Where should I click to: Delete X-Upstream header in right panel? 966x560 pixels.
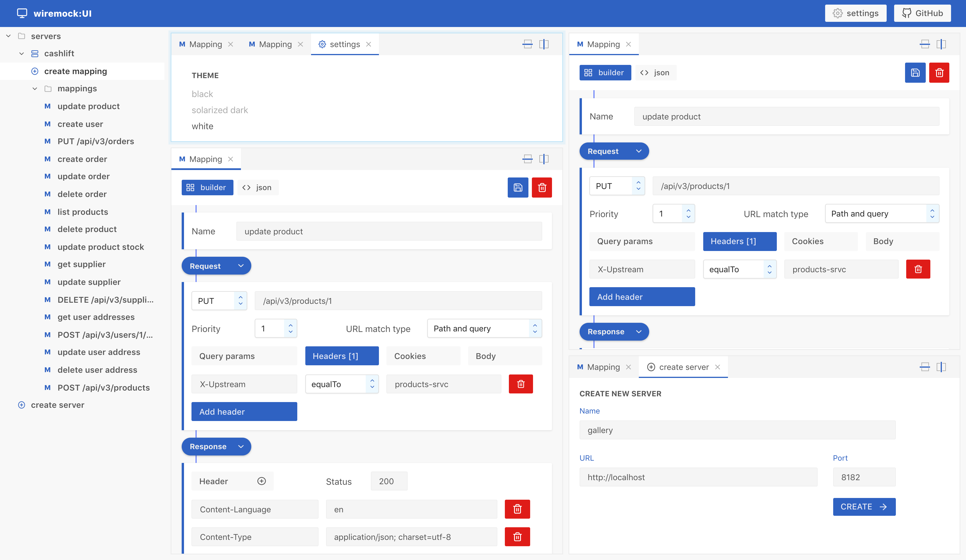[918, 269]
